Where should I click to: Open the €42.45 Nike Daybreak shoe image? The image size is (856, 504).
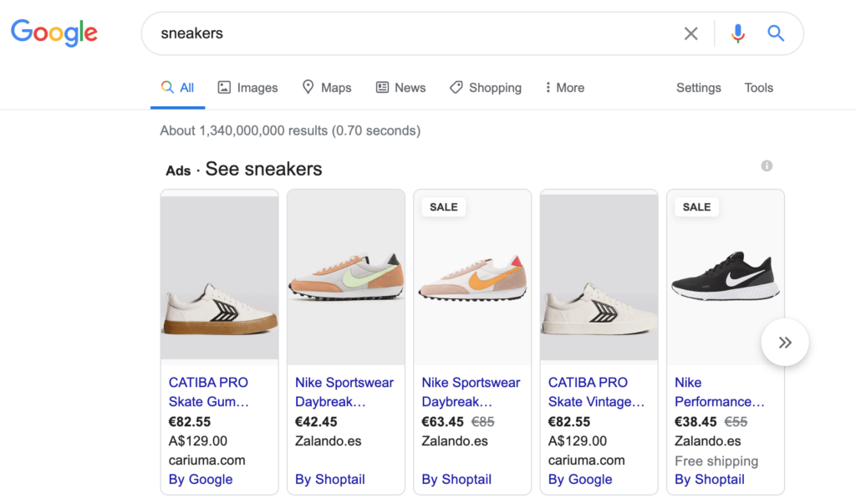point(346,277)
